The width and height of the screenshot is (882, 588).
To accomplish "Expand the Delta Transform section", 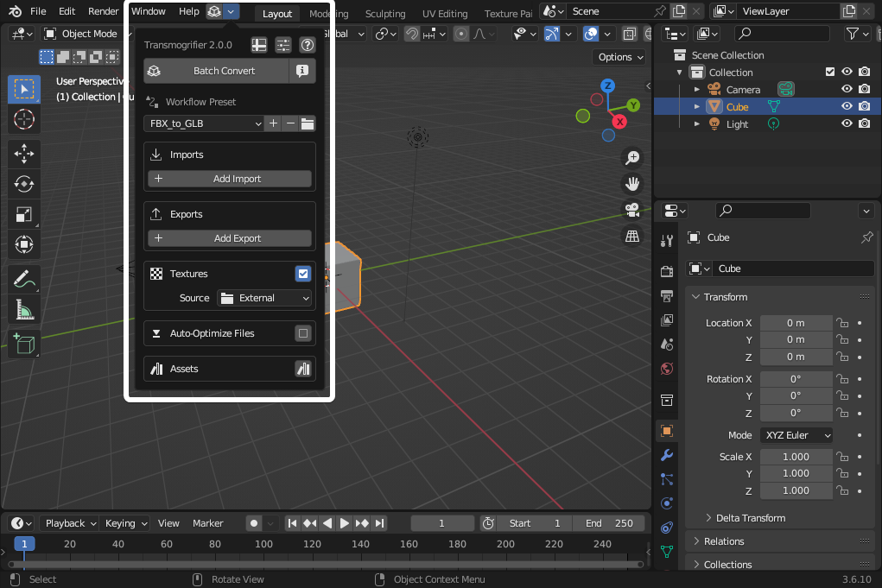I will 750,518.
